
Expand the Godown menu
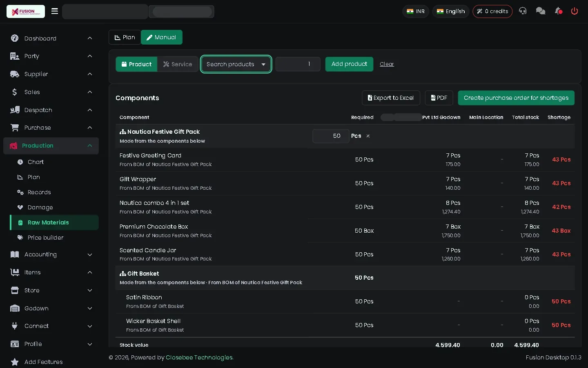point(51,308)
